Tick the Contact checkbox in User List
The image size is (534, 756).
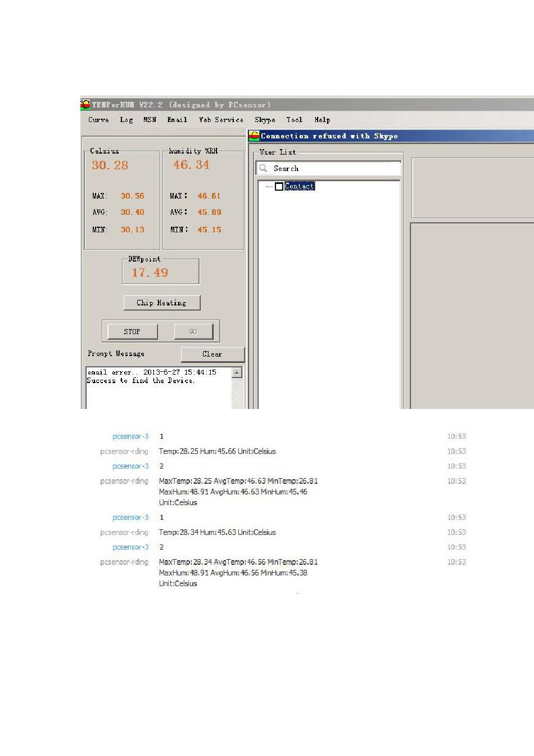(279, 187)
